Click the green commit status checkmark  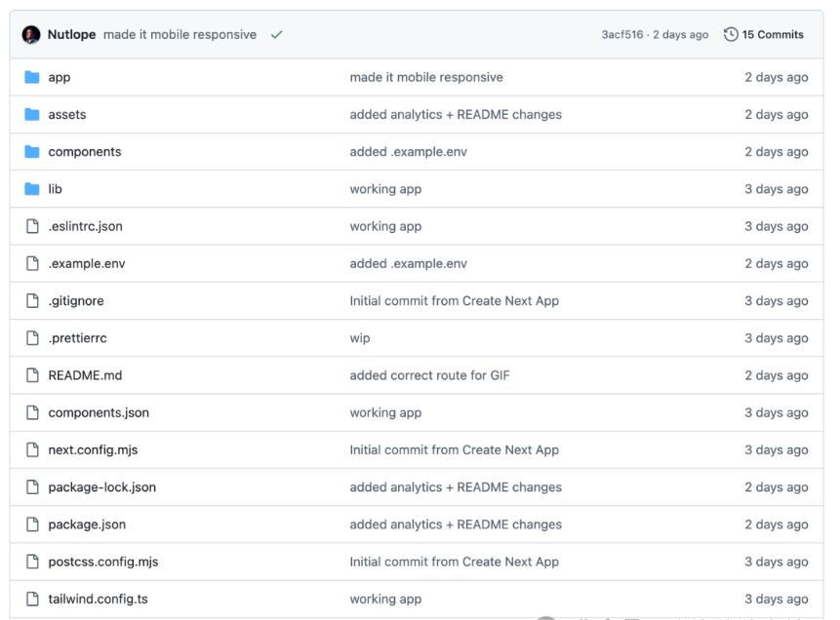(277, 35)
